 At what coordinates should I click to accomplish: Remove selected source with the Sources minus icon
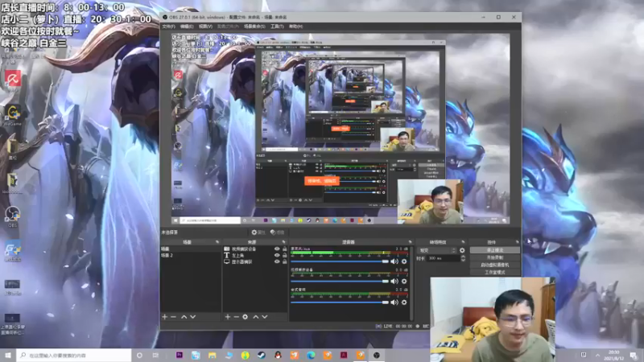236,317
